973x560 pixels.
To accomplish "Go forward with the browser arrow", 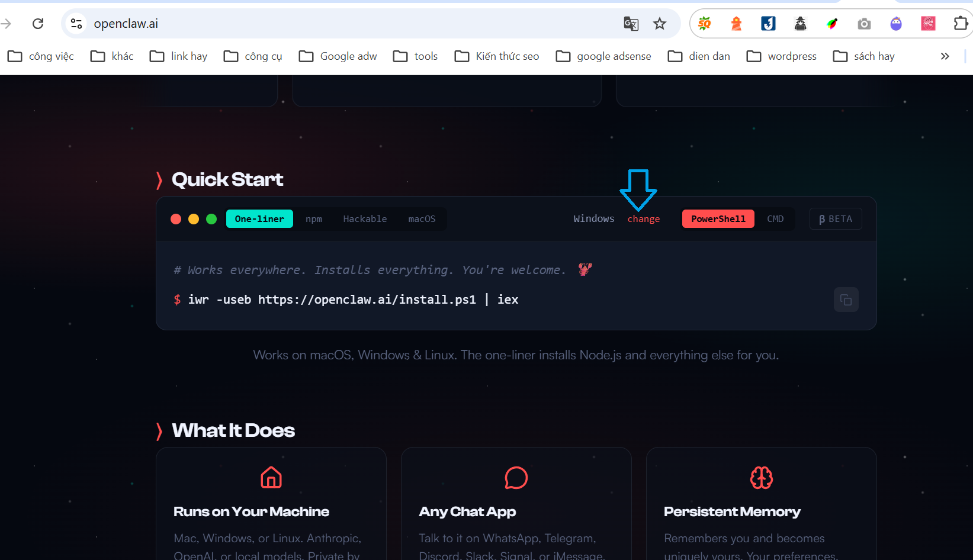I will pyautogui.click(x=6, y=24).
